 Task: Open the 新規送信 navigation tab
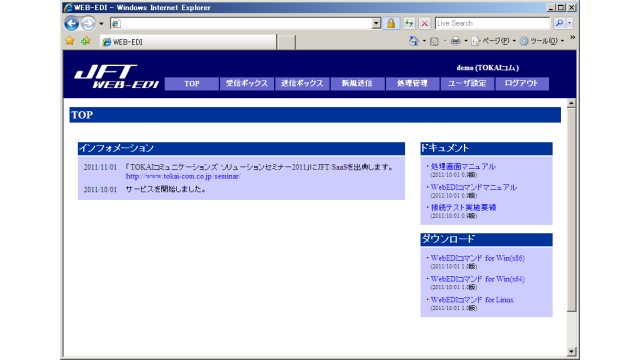click(x=357, y=84)
